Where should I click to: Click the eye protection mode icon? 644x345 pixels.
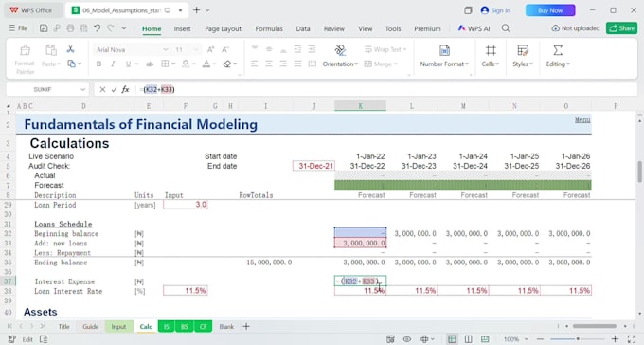[x=407, y=339]
